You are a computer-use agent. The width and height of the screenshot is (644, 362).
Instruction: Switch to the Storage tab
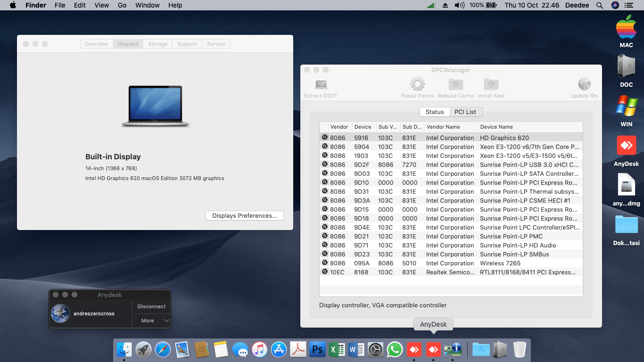pos(157,44)
